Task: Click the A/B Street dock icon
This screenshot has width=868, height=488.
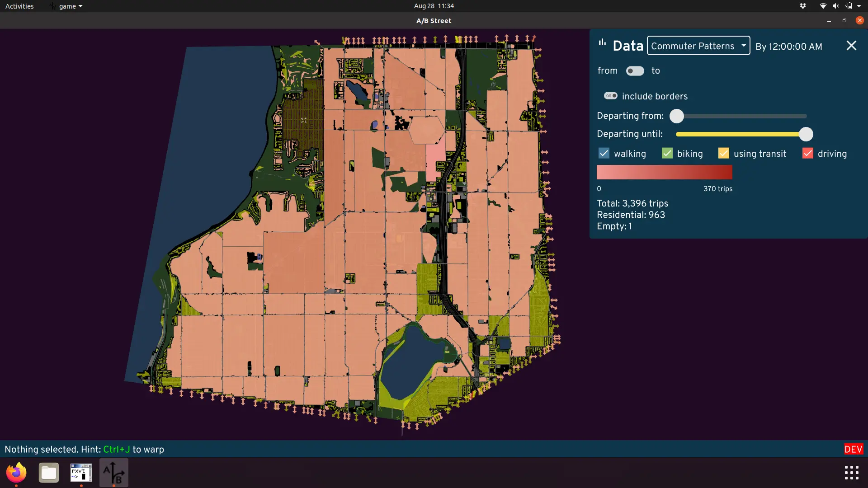Action: [x=114, y=473]
